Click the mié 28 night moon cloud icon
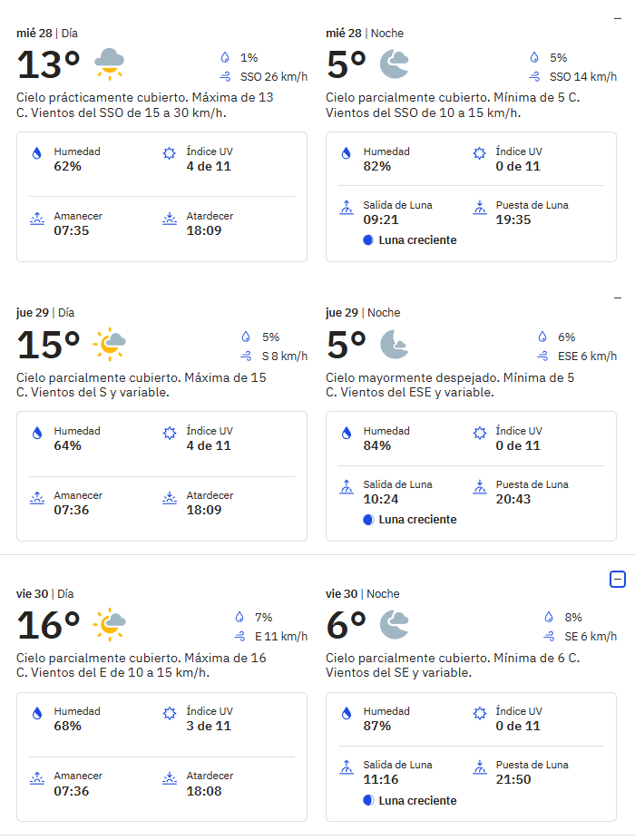This screenshot has height=840, width=635. tap(395, 63)
